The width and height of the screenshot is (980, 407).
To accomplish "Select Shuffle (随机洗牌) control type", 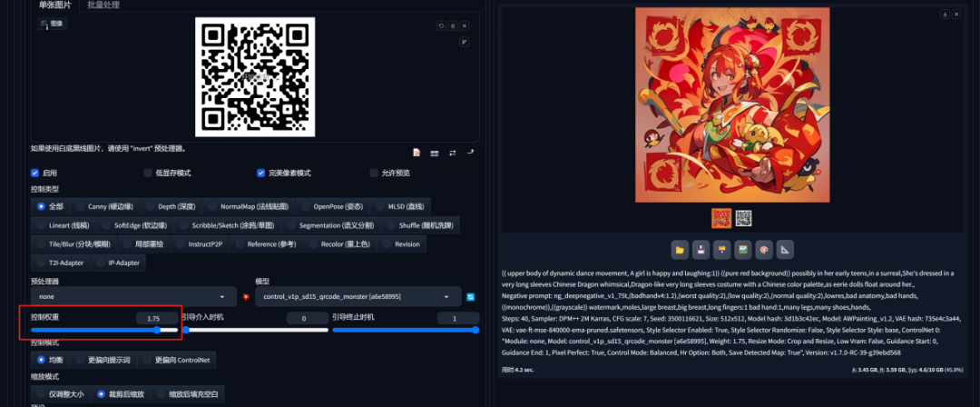I will click(420, 225).
